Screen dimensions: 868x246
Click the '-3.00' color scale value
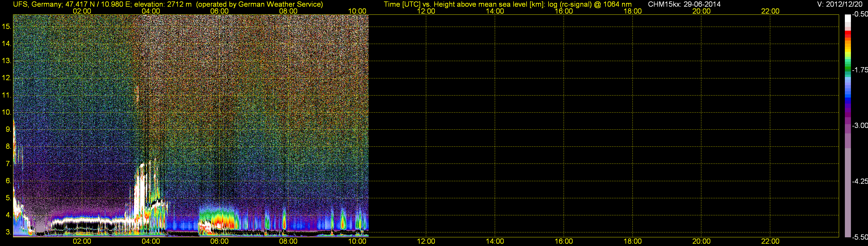pyautogui.click(x=860, y=125)
